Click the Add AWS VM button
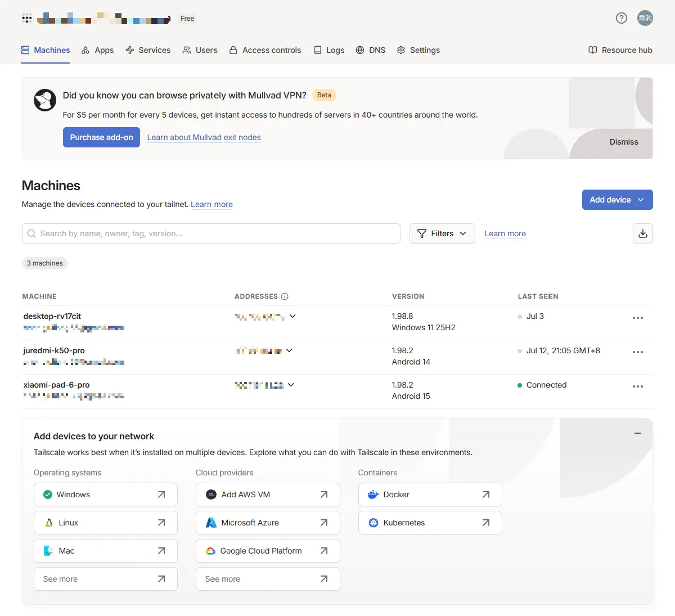This screenshot has height=616, width=675. [x=268, y=494]
